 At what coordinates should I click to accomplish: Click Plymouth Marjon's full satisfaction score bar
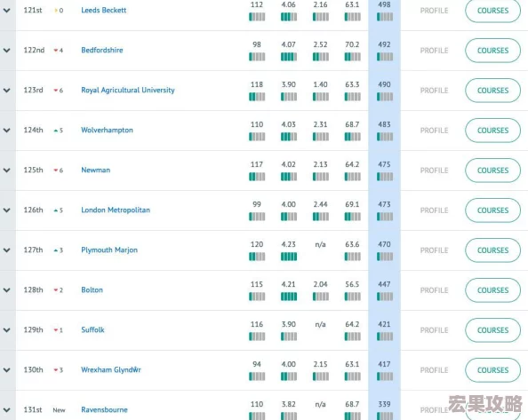pos(289,257)
